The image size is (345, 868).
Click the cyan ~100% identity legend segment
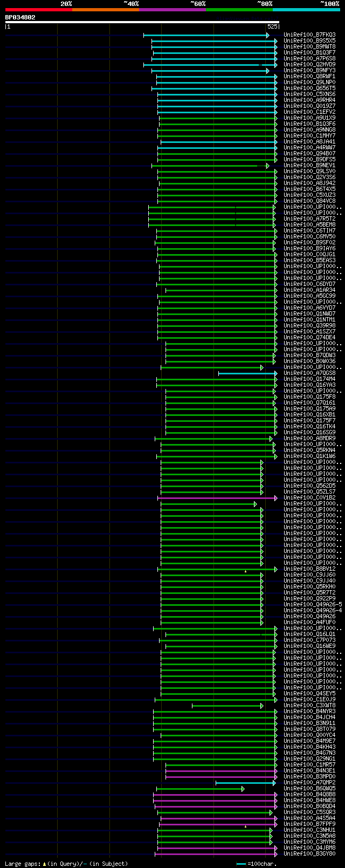pyautogui.click(x=306, y=9)
